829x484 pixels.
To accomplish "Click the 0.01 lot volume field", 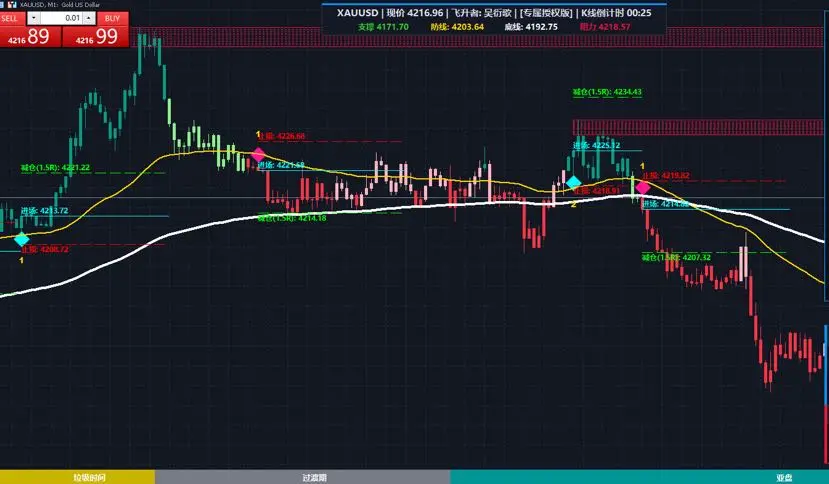I will (61, 19).
